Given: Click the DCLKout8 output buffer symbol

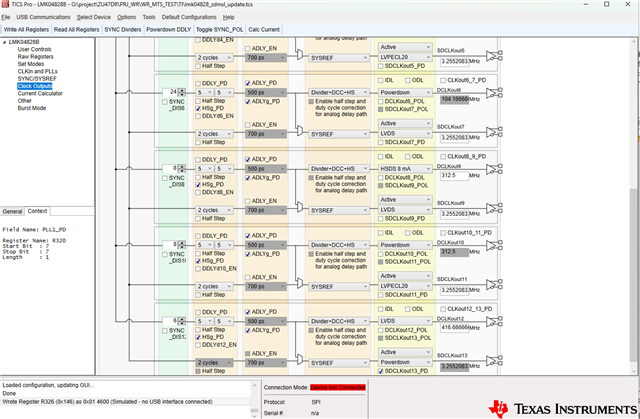Looking at the screenshot, I should (x=494, y=169).
